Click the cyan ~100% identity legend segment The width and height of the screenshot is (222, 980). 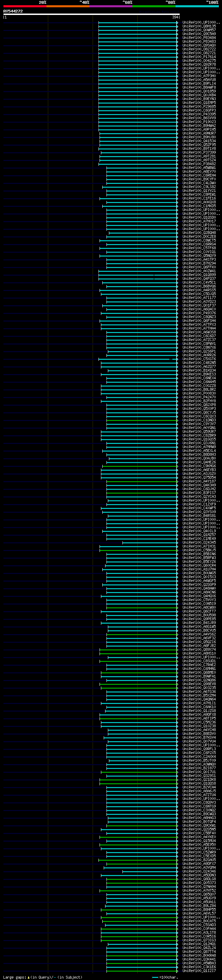pyautogui.click(x=197, y=6)
